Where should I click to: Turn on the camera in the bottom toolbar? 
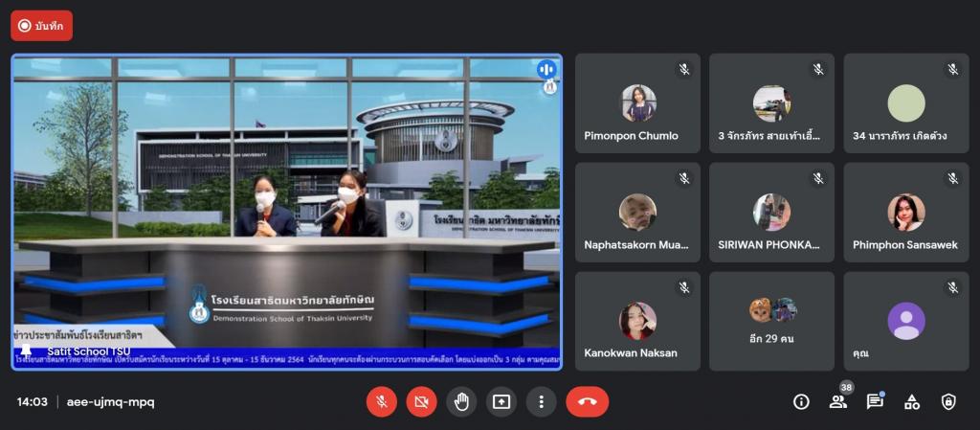click(421, 402)
